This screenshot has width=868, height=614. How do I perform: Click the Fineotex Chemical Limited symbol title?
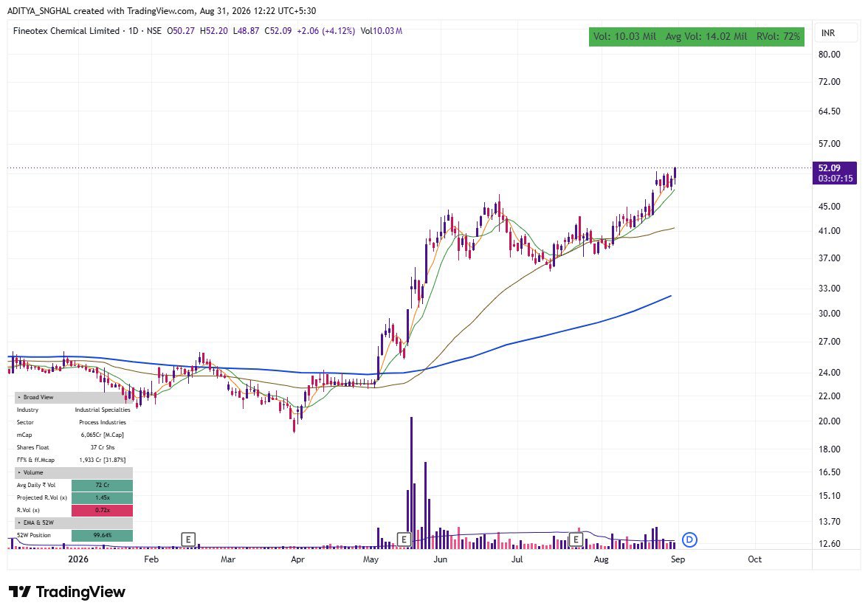click(66, 31)
